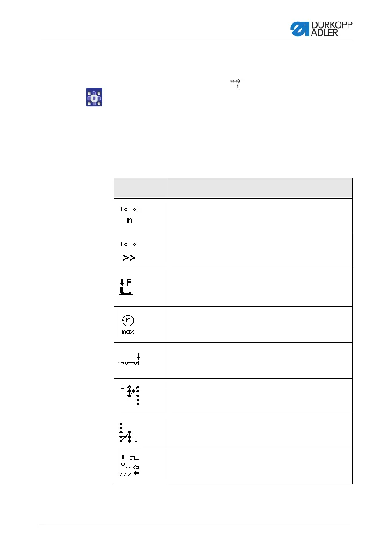Viewport: 392px width, 558px height.
Task: Select the needle thread trimmer icon
Action: point(129,465)
